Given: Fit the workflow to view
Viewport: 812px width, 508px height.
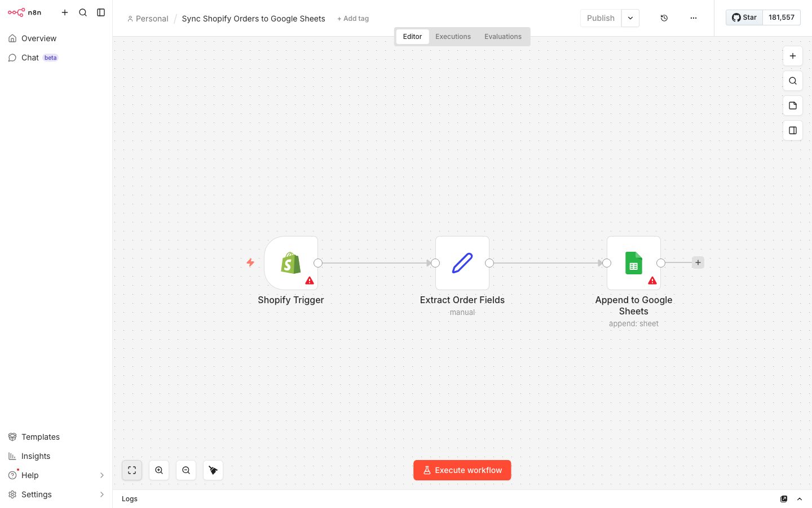Looking at the screenshot, I should tap(131, 470).
